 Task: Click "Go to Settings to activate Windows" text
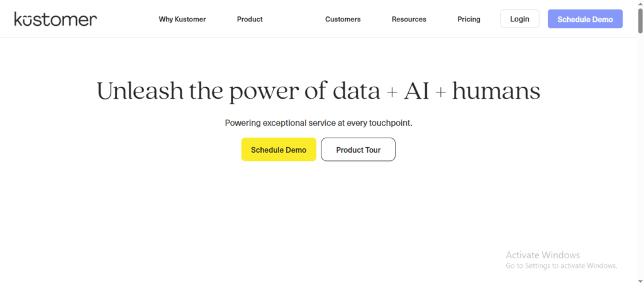click(x=561, y=266)
